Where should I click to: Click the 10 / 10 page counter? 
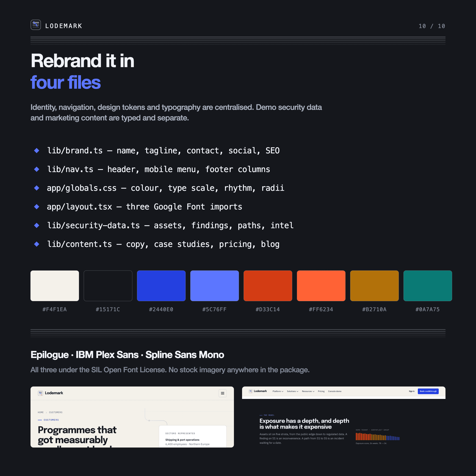coord(432,26)
